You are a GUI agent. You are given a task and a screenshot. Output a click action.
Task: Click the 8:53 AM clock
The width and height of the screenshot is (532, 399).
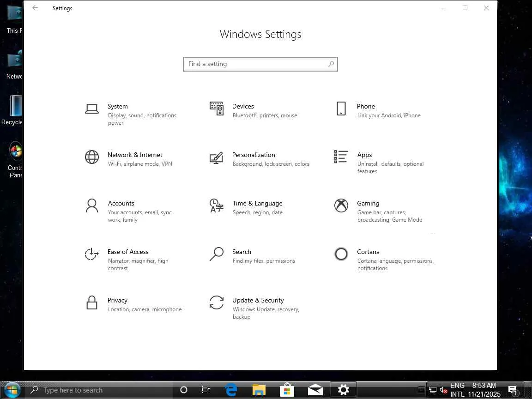point(484,386)
